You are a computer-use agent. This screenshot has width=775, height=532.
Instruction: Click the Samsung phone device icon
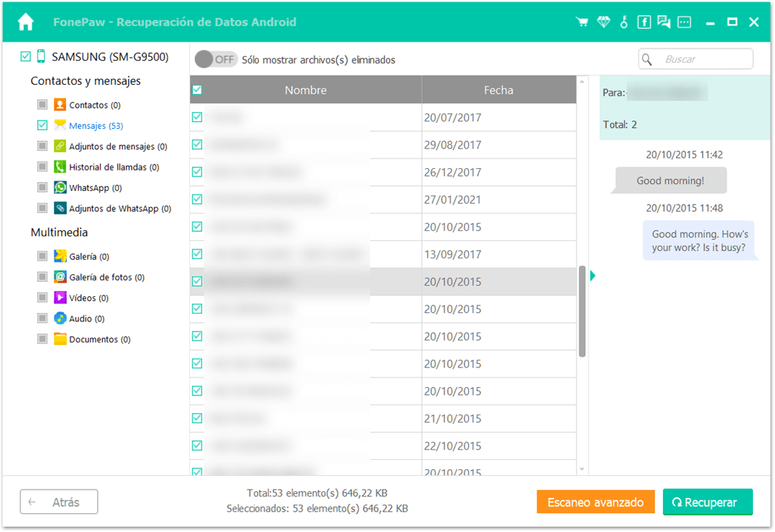41,56
